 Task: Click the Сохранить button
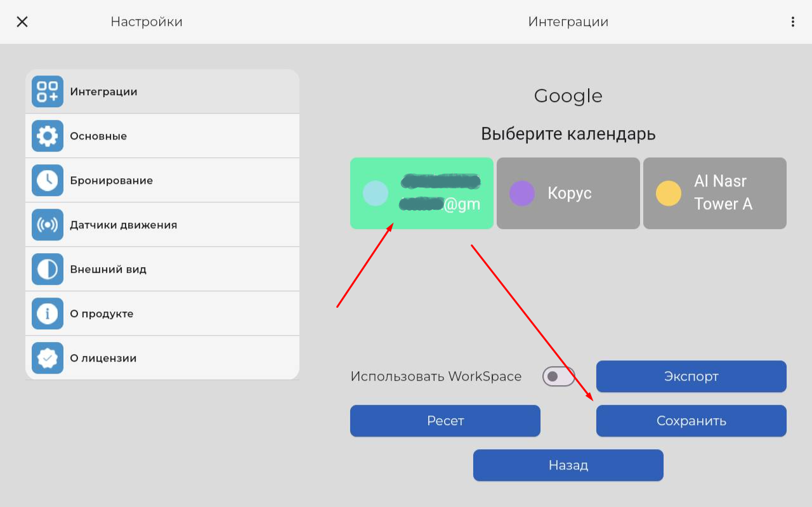[x=691, y=421]
